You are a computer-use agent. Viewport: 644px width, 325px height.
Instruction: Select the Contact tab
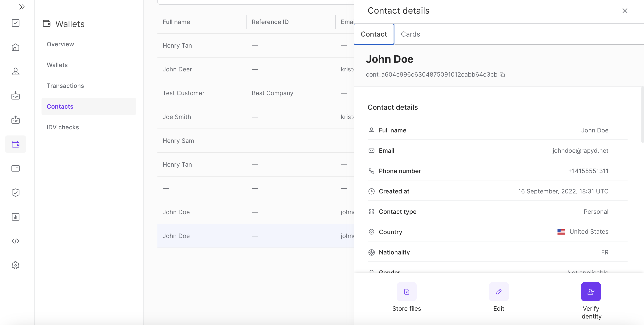[374, 34]
